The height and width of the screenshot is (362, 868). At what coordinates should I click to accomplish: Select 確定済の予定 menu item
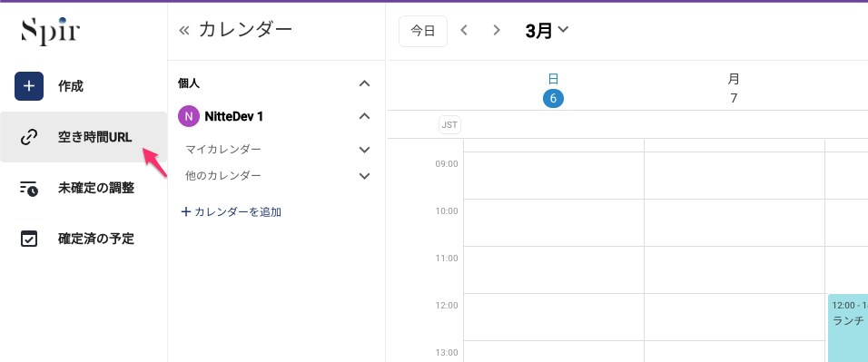[84, 240]
